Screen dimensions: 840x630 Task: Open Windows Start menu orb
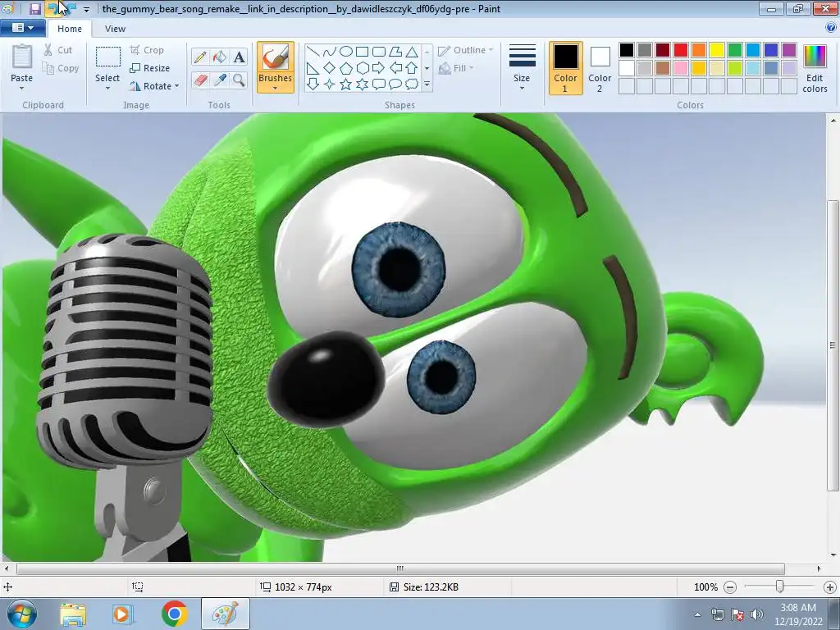pyautogui.click(x=22, y=614)
